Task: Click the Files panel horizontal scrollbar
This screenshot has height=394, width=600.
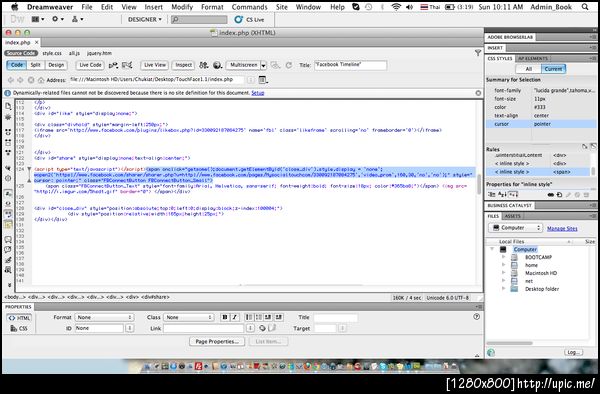Action: tap(510, 343)
